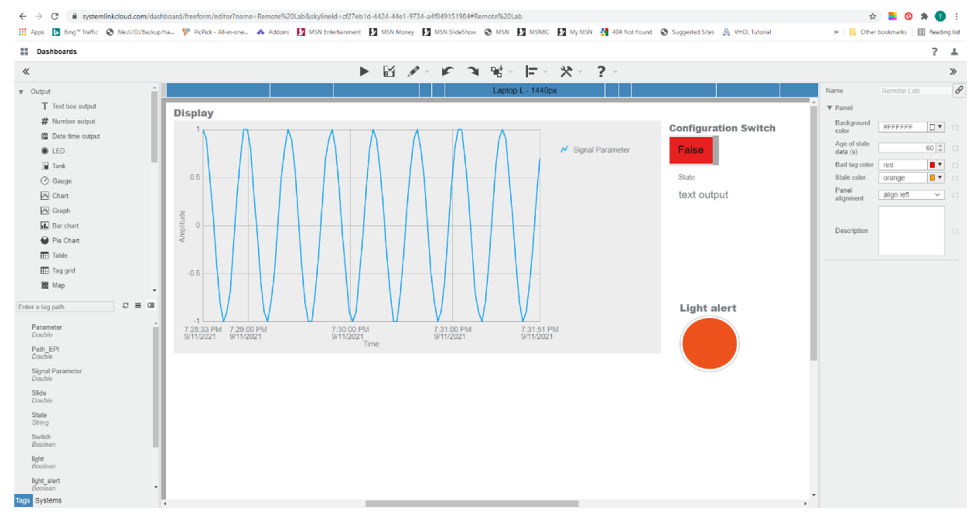Collapse the Panel properties section

(830, 108)
